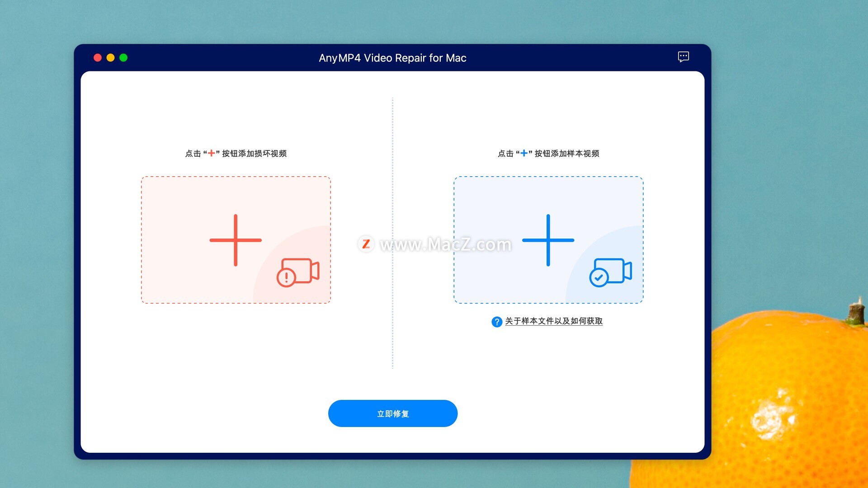Click the red camera with warning icon
Image resolution: width=868 pixels, height=488 pixels.
(298, 272)
